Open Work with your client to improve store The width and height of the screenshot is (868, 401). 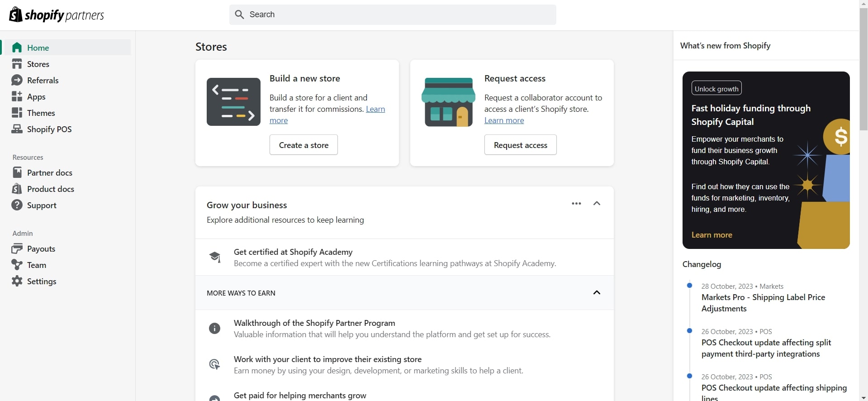[327, 359]
